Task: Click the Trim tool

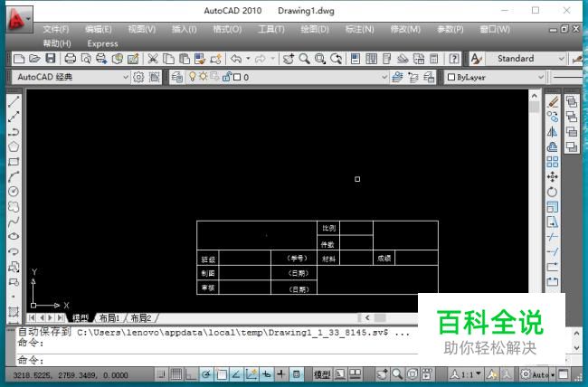Action: coord(553,237)
